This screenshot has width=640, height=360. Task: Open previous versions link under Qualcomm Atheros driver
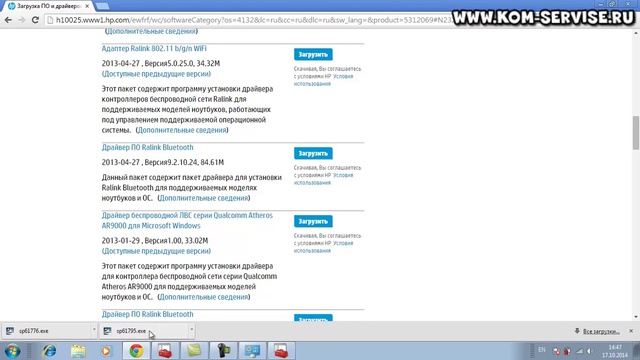pyautogui.click(x=156, y=251)
